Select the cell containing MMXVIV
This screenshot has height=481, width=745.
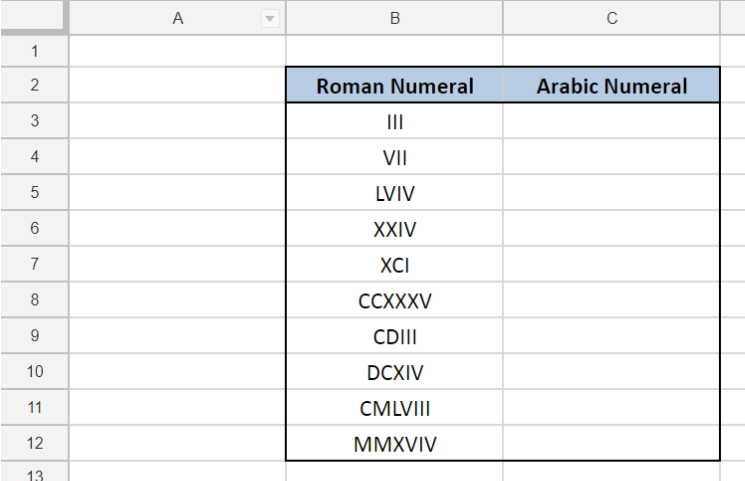pyautogui.click(x=394, y=443)
